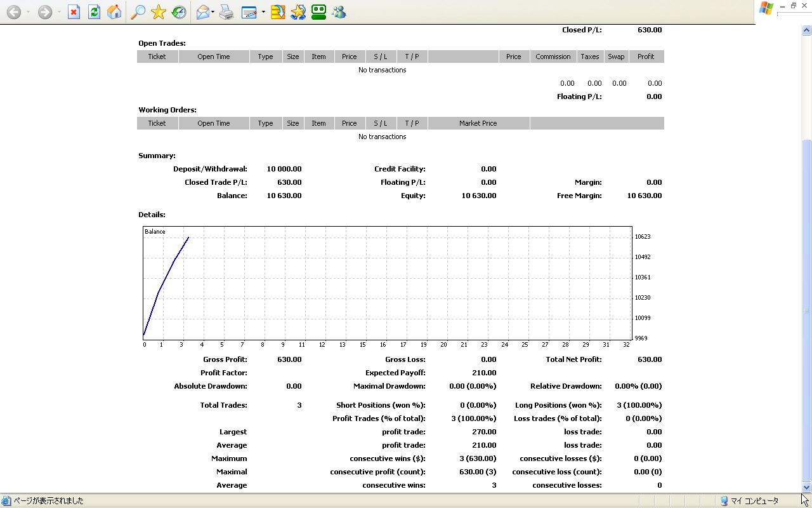Click the Mail envelope icon
This screenshot has height=508, width=812.
(202, 12)
